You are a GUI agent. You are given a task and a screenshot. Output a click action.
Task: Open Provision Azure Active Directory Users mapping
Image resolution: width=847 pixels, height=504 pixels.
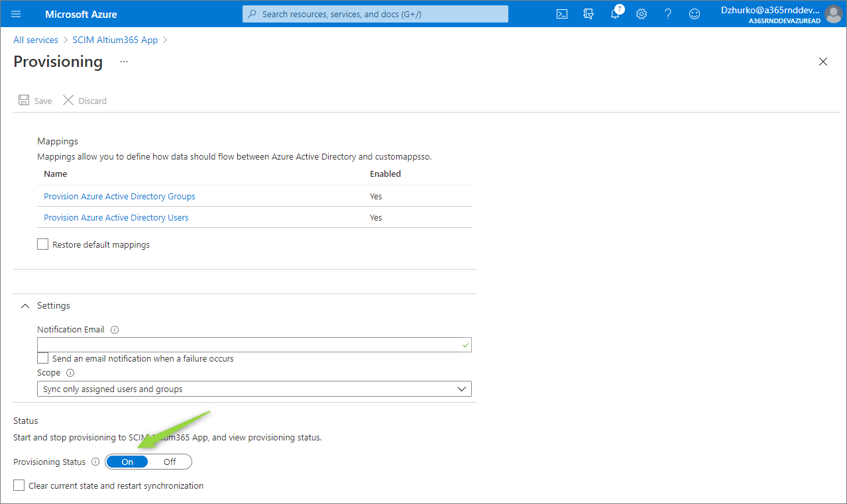[x=116, y=218]
